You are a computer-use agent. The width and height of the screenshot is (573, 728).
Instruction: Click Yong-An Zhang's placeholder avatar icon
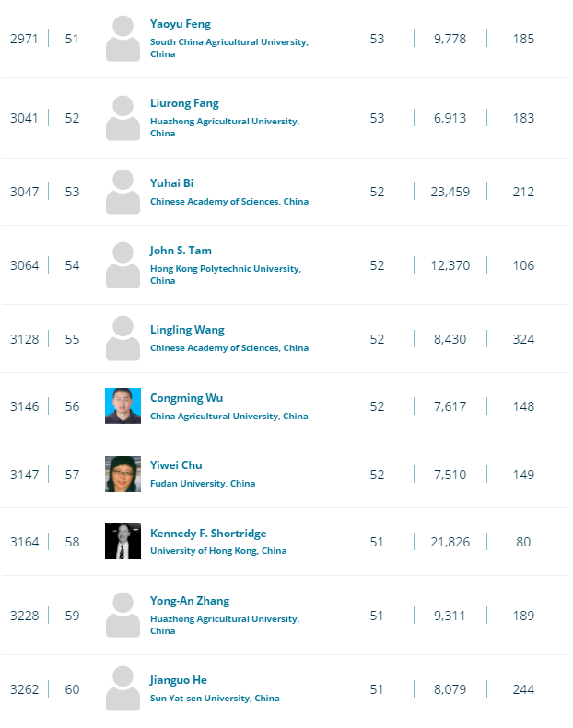123,616
